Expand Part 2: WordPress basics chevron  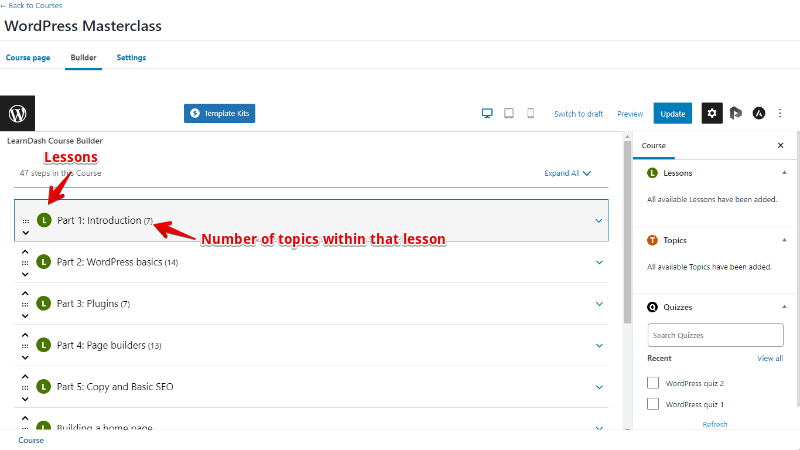pos(599,262)
